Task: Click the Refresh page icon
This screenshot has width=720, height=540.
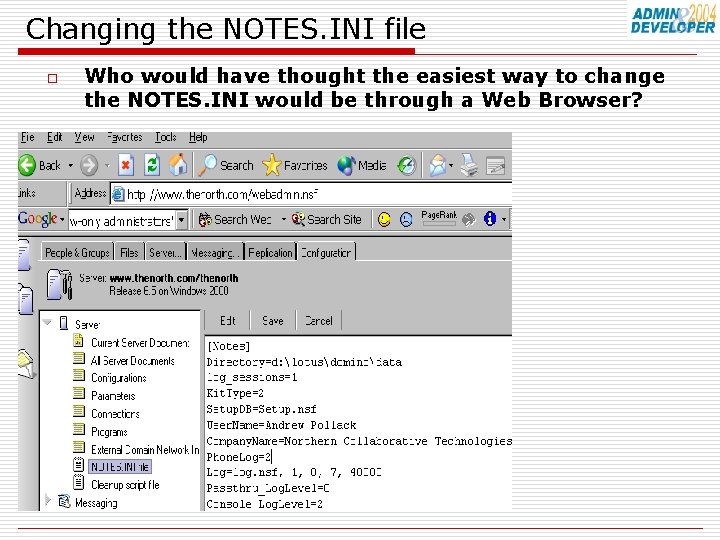Action: (x=152, y=165)
